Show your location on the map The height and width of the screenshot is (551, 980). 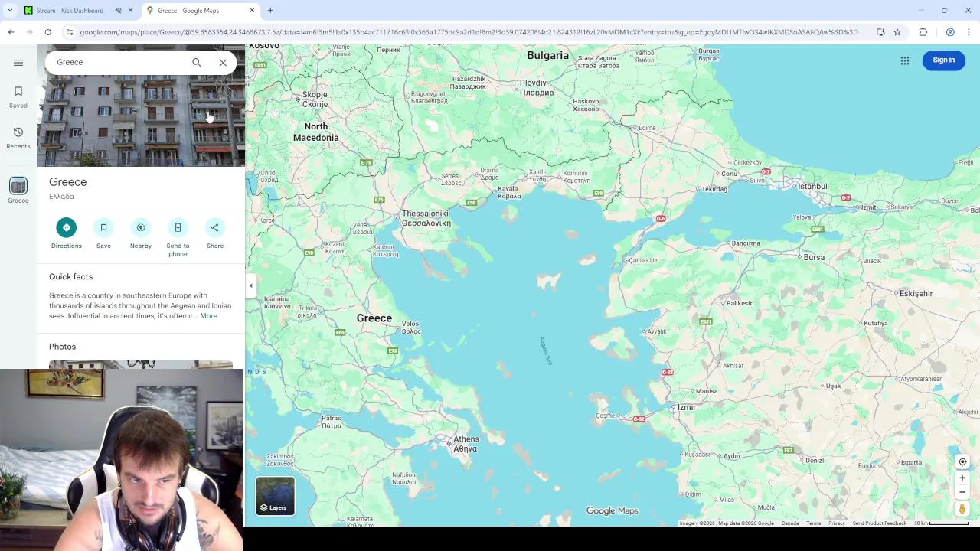click(x=962, y=462)
